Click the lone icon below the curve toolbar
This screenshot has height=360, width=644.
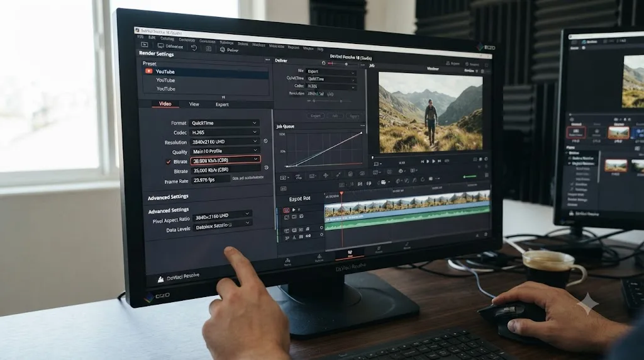(x=284, y=189)
